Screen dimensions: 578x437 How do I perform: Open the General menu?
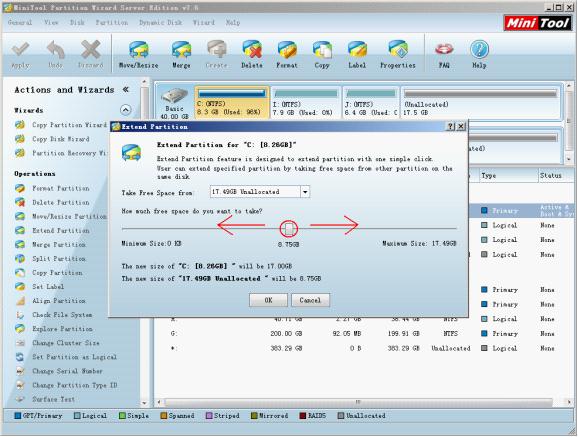(20, 22)
